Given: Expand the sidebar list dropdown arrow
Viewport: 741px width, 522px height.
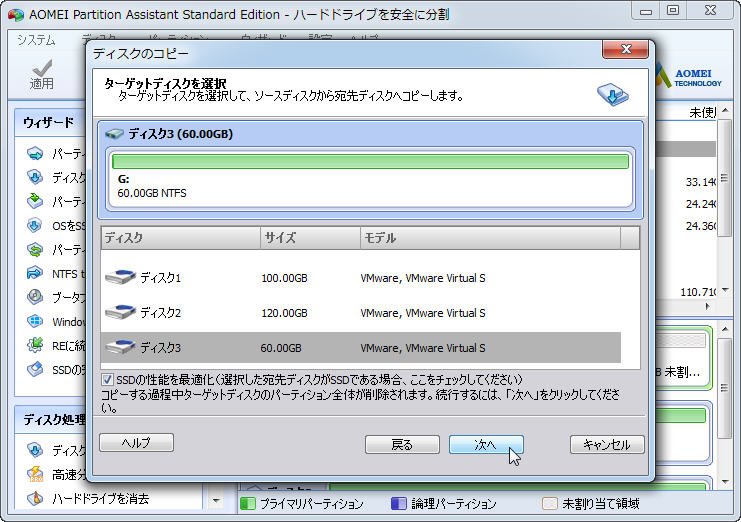Looking at the screenshot, I should [x=216, y=500].
